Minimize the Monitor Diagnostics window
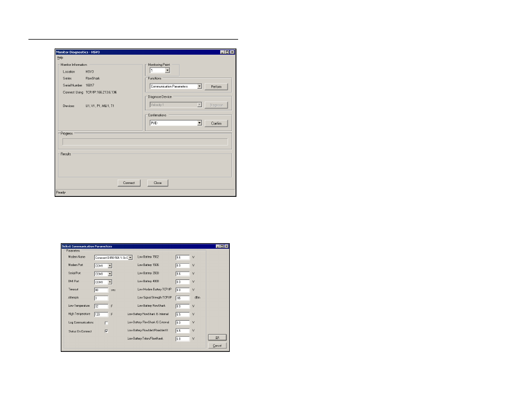This screenshot has width=532, height=411. [x=223, y=52]
